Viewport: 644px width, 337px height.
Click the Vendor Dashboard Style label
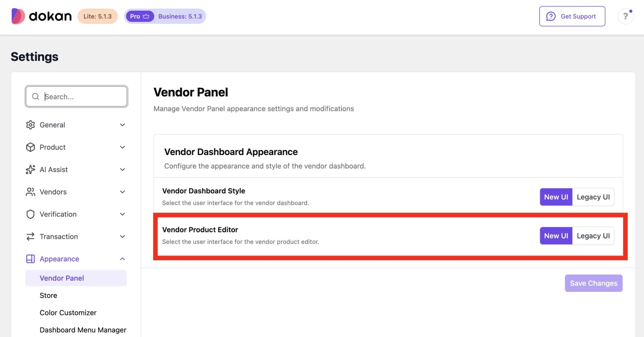(x=204, y=191)
